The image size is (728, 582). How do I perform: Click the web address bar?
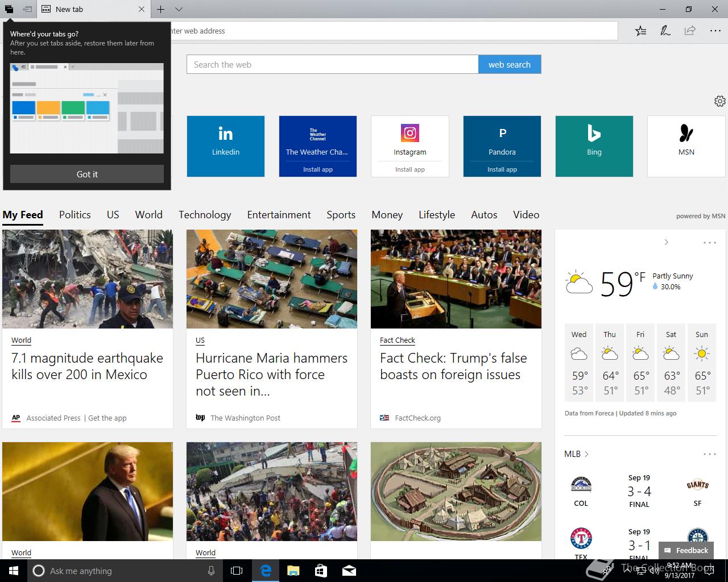pos(392,31)
